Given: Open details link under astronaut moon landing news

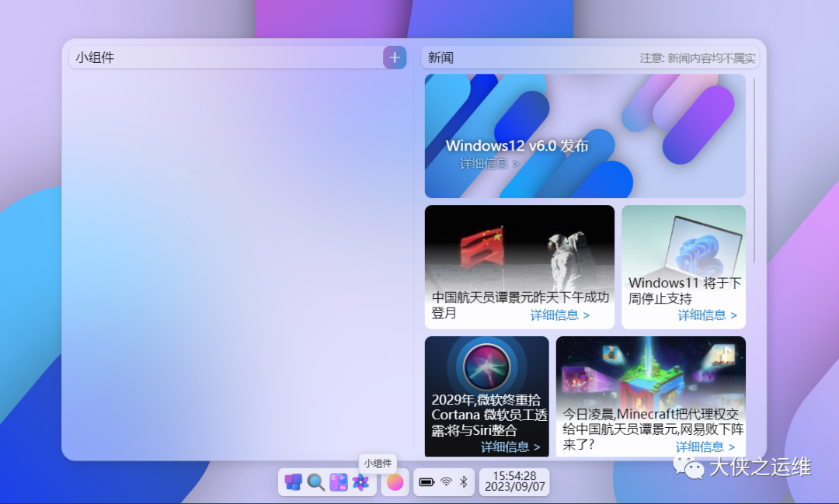Looking at the screenshot, I should [x=559, y=315].
